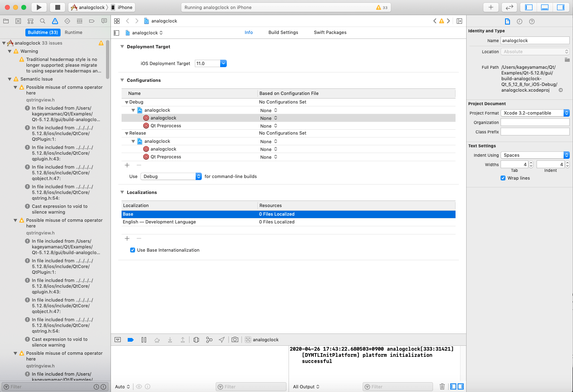Open the 33 warnings activity indicator
This screenshot has width=573, height=392.
tap(381, 7)
